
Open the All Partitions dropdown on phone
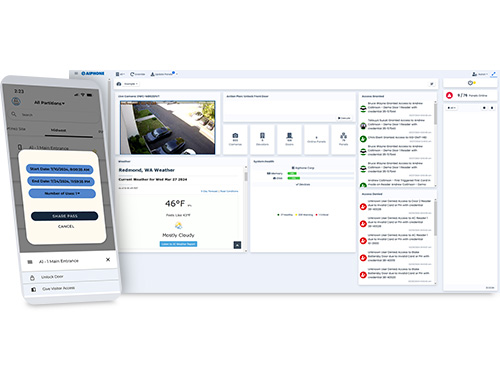click(49, 103)
